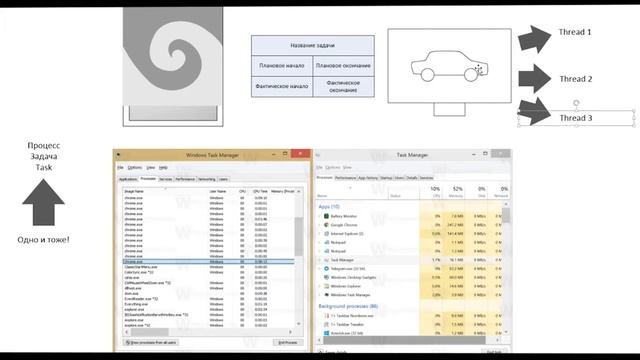Open the Users tab in Windows Task Manager
The width and height of the screenshot is (640, 360).
tap(223, 179)
